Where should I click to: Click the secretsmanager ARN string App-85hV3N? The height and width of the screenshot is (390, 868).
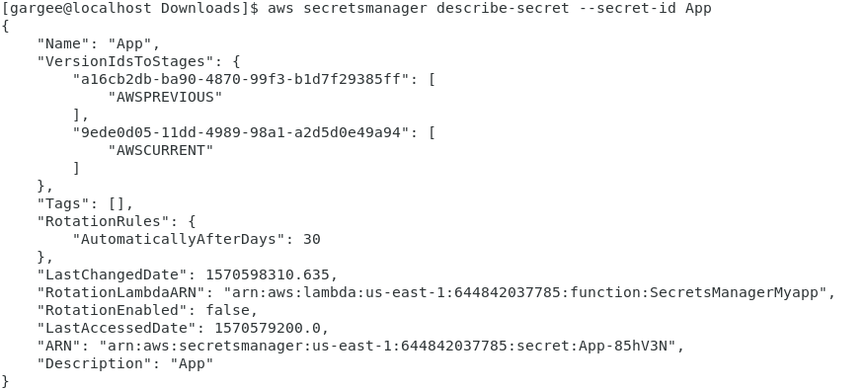pyautogui.click(x=387, y=346)
